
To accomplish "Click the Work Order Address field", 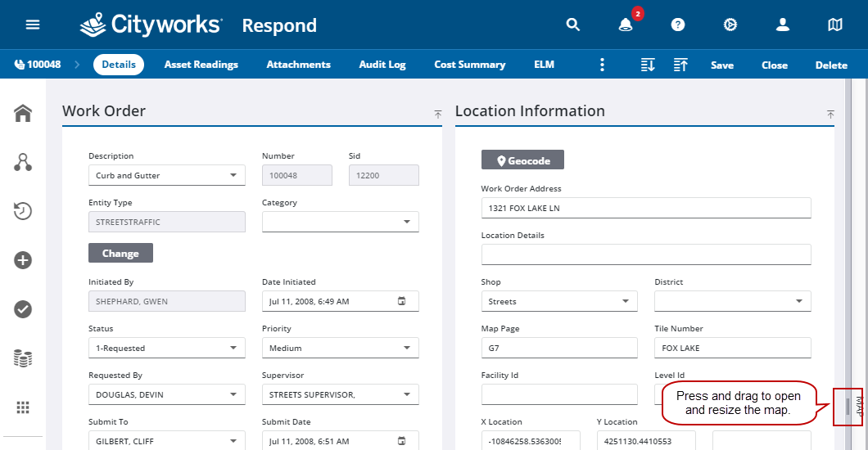I will click(x=645, y=208).
